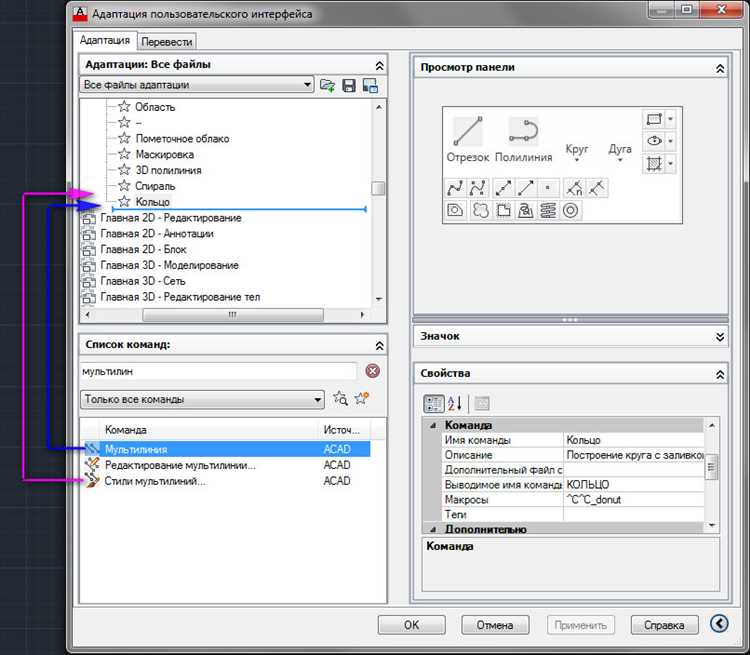The width and height of the screenshot is (750, 655).
Task: Click the save customization files disk icon
Action: [x=349, y=86]
